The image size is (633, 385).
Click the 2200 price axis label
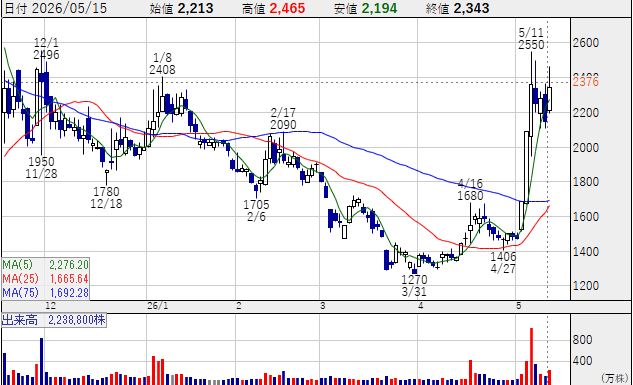[586, 113]
